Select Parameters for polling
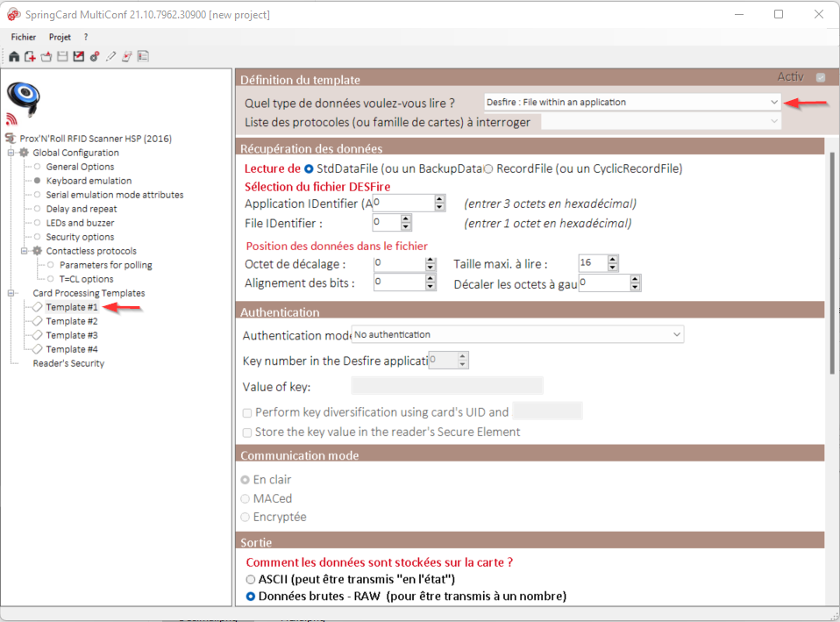 pos(105,265)
